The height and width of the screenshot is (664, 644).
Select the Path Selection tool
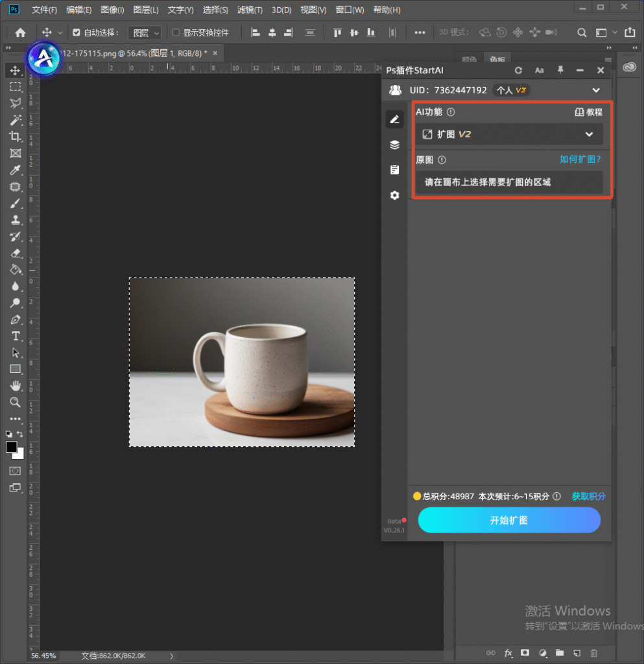[x=16, y=353]
